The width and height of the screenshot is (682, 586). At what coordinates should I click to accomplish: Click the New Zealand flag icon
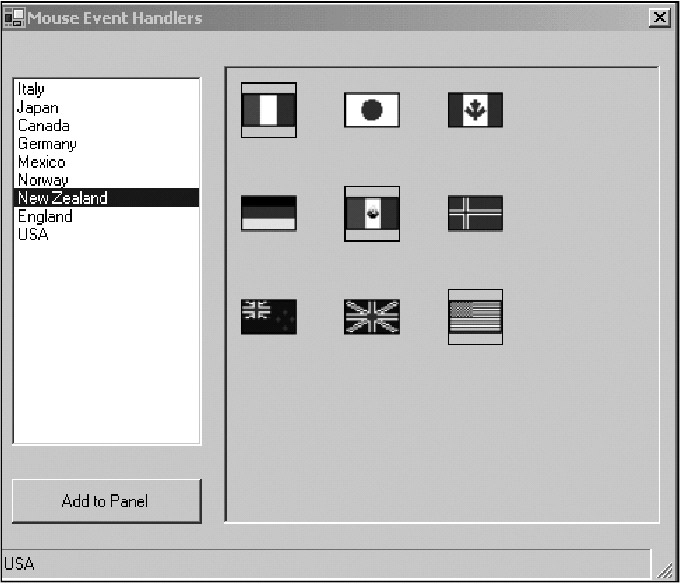pos(269,316)
